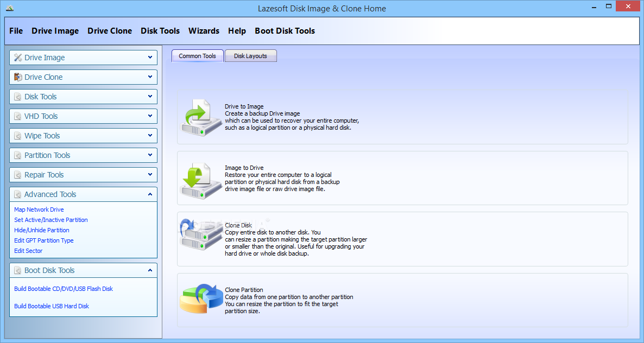This screenshot has height=343, width=644.
Task: Maximize the Lazesoft window
Action: [x=609, y=7]
